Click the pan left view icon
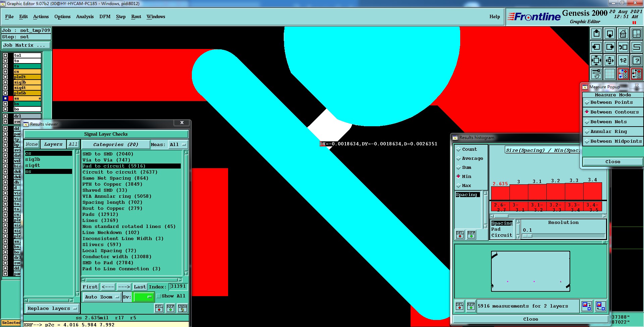Viewport: 644px width, 327px height. tap(596, 47)
